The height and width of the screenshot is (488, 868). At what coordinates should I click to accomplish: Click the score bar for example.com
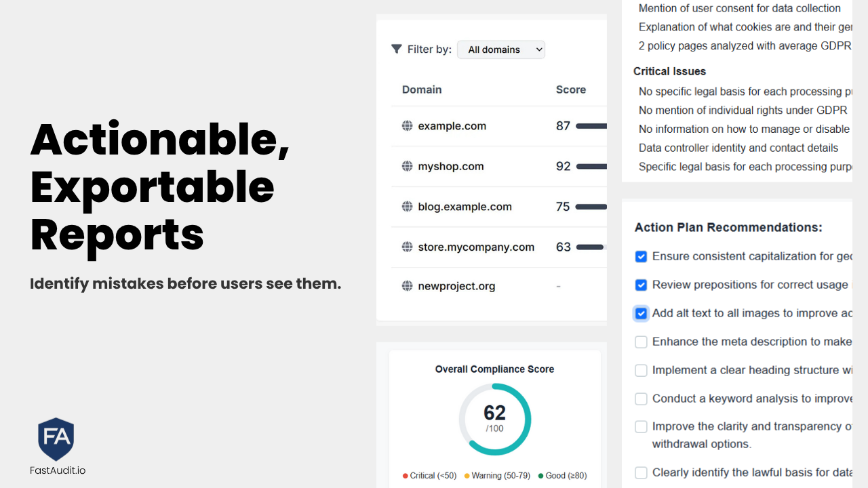point(591,126)
